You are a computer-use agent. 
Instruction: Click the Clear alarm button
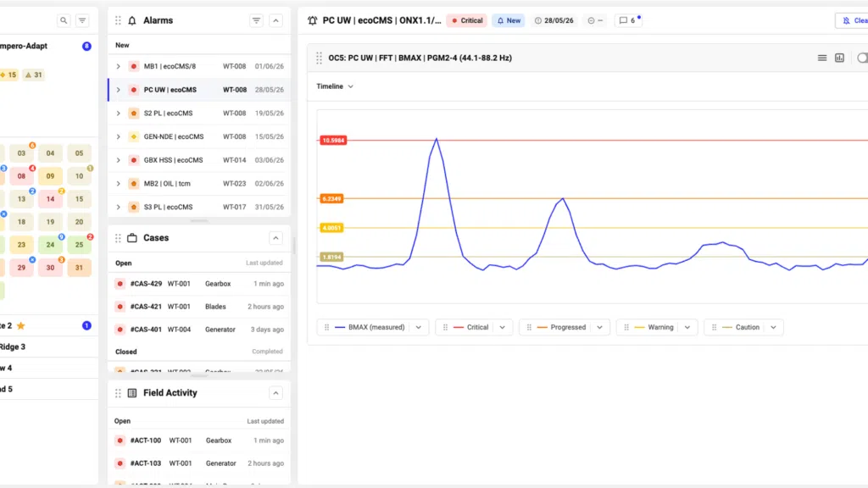(x=853, y=20)
